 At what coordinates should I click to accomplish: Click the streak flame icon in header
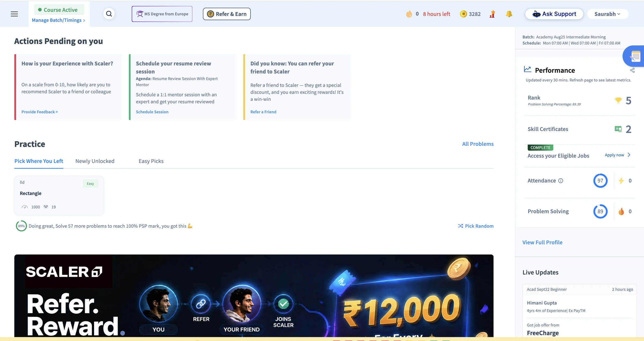[409, 14]
